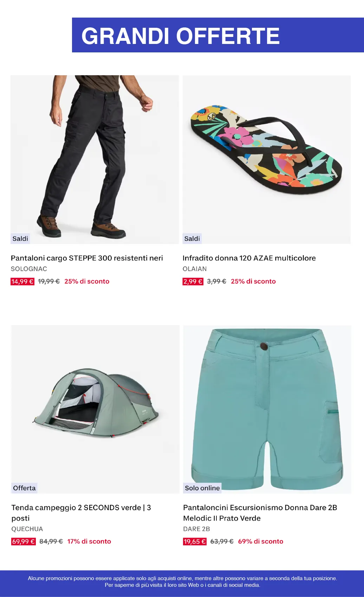The width and height of the screenshot is (364, 597).
Task: Click the Saldi badge on flip-flop
Action: (192, 238)
